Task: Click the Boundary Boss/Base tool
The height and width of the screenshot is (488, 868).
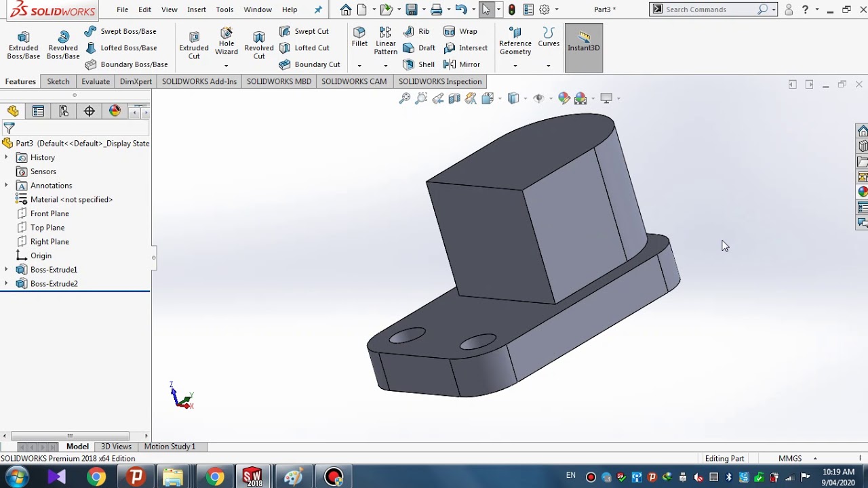Action: [x=126, y=64]
